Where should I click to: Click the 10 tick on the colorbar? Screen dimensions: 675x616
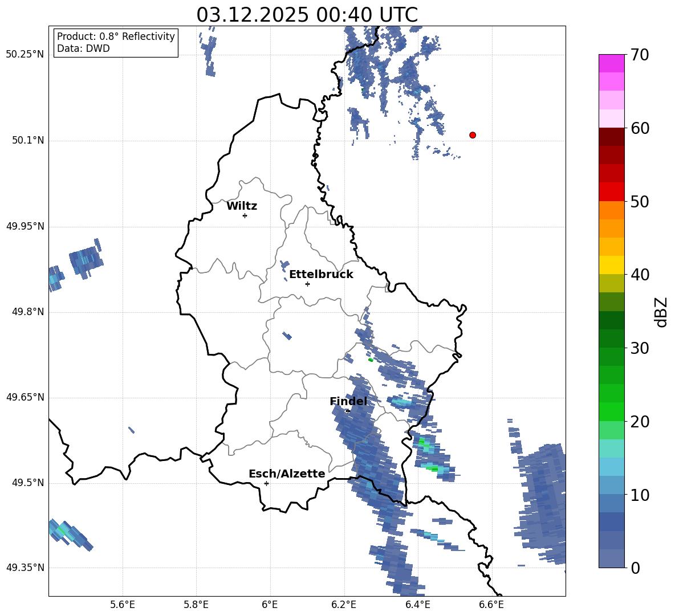pyautogui.click(x=640, y=495)
